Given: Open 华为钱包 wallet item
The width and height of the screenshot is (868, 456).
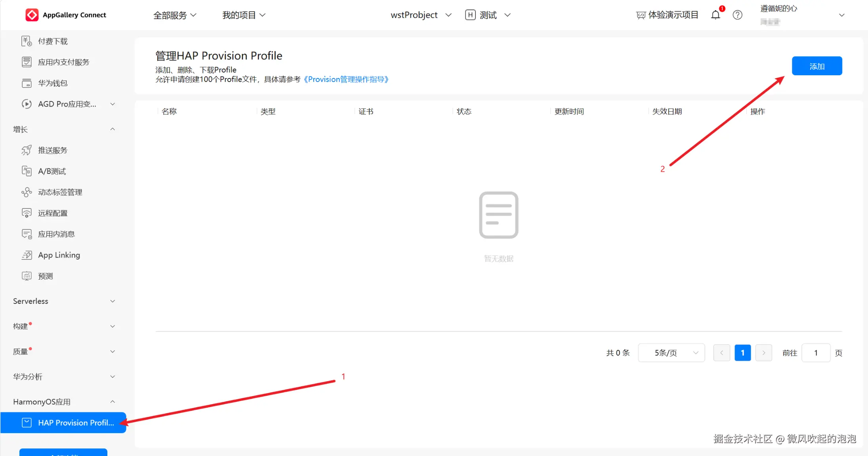Looking at the screenshot, I should point(52,83).
